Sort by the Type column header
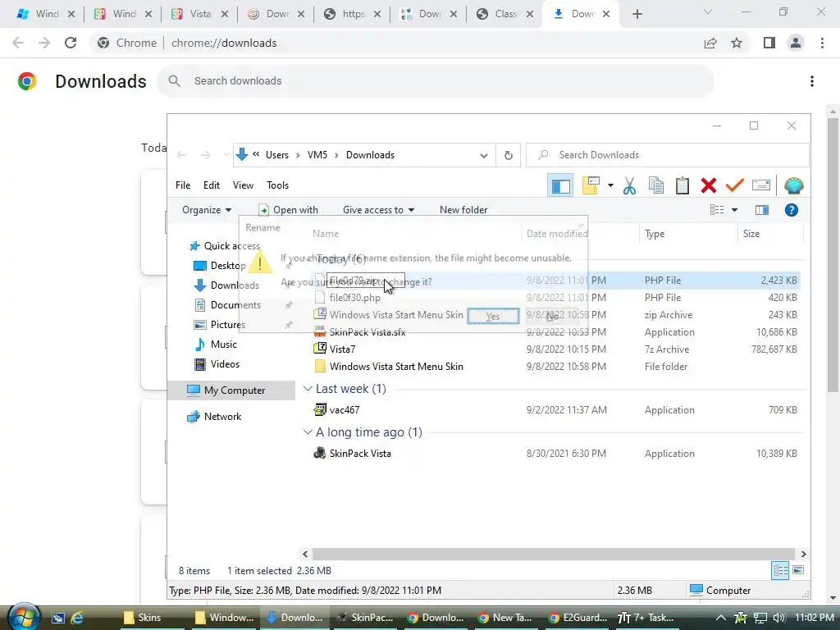This screenshot has height=630, width=840. (x=688, y=234)
